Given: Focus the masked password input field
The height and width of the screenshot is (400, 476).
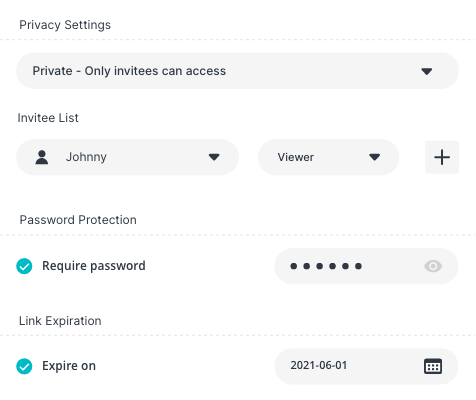Looking at the screenshot, I should 366,266.
